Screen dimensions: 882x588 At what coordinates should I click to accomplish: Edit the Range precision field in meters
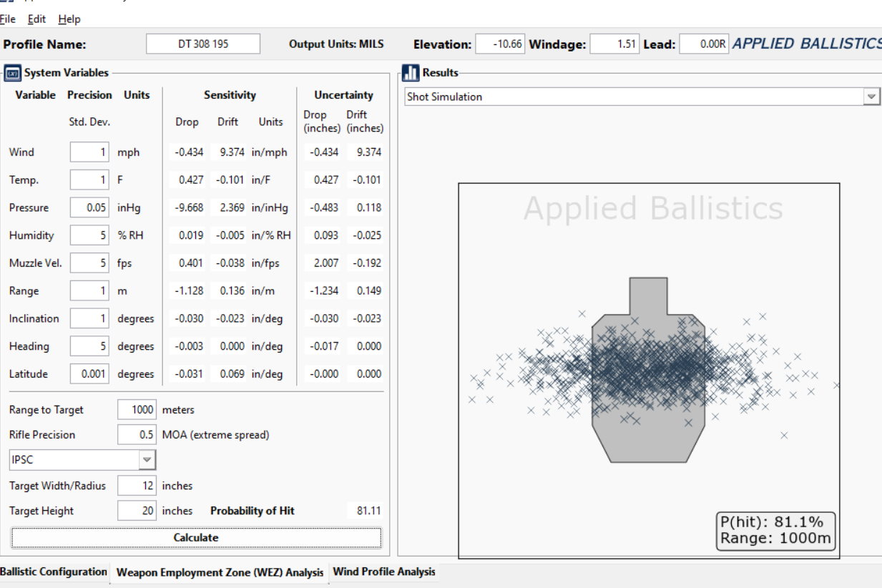tap(89, 291)
